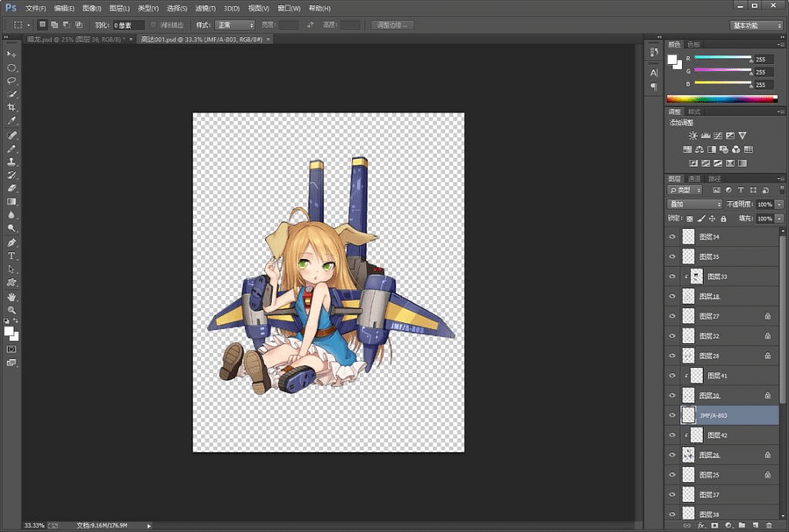Toggle Quick Mask mode icon
Screen dimensions: 789x532
[x=11, y=349]
